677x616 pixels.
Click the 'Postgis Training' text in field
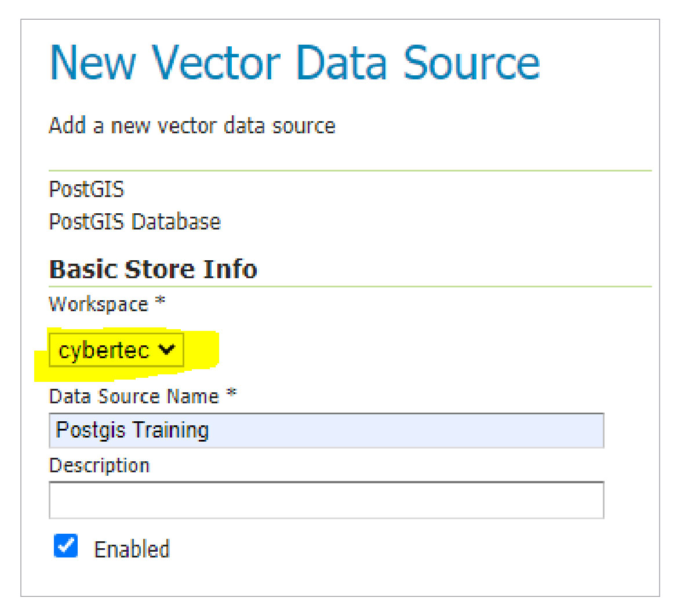point(132,431)
